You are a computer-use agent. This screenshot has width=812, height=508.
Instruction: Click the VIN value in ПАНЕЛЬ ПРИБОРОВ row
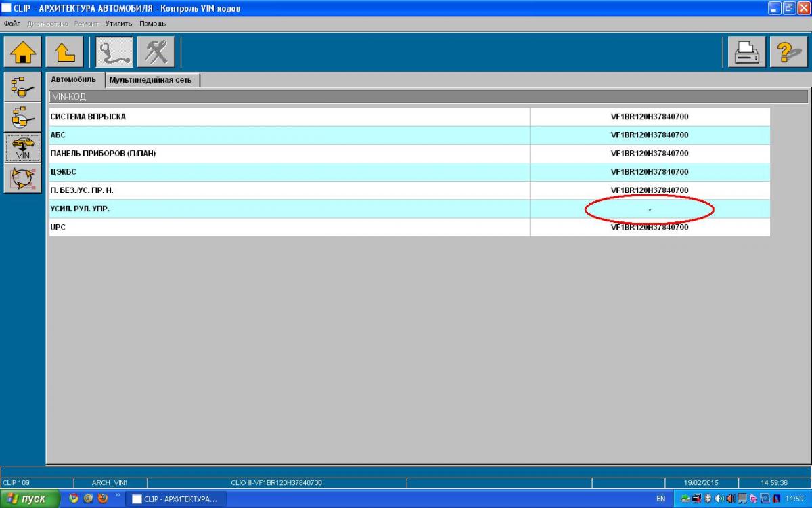tap(650, 153)
